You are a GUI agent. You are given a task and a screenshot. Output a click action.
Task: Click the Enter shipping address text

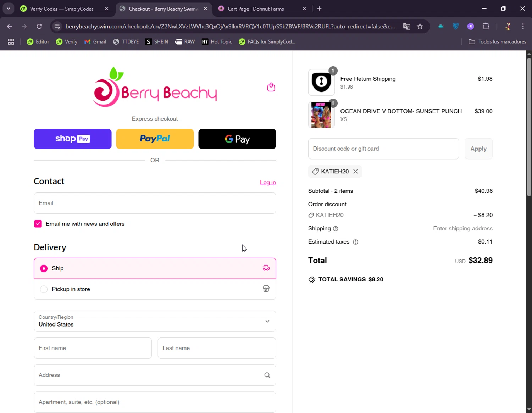[x=463, y=229]
